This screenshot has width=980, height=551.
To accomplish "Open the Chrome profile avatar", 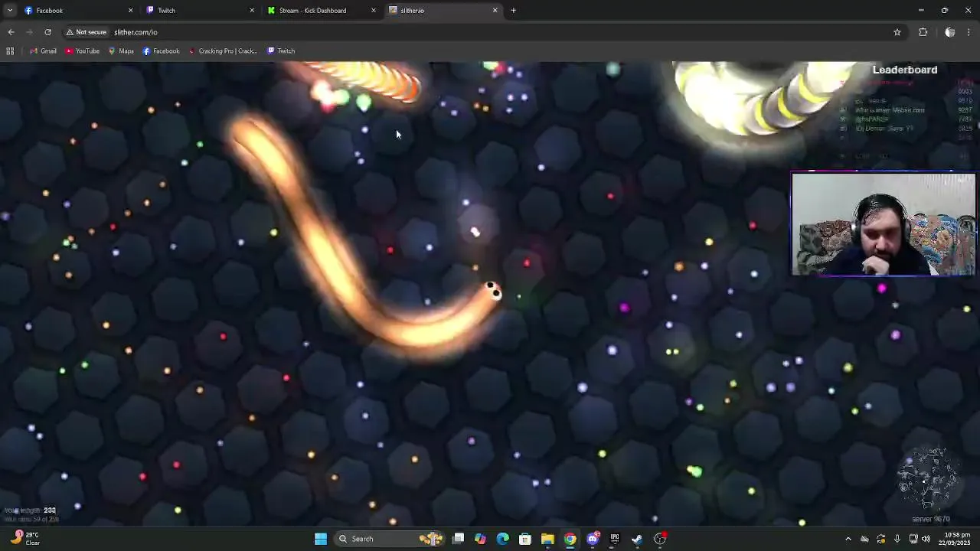I will (x=950, y=32).
